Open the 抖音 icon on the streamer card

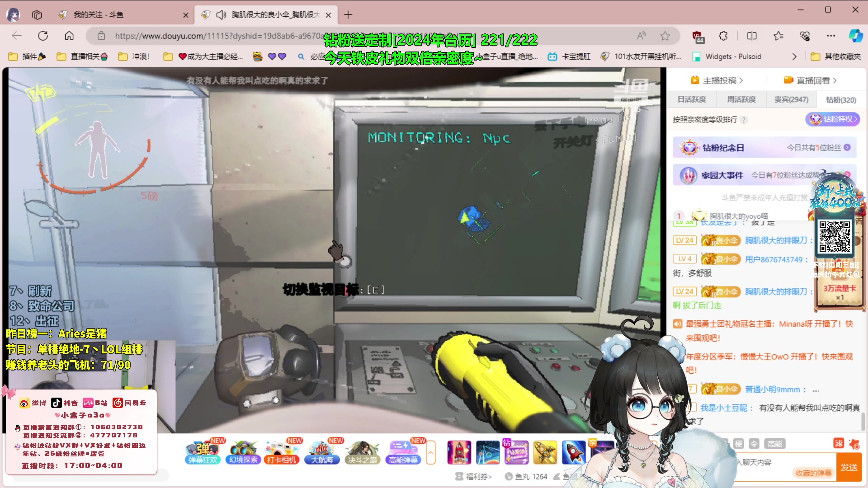[57, 403]
